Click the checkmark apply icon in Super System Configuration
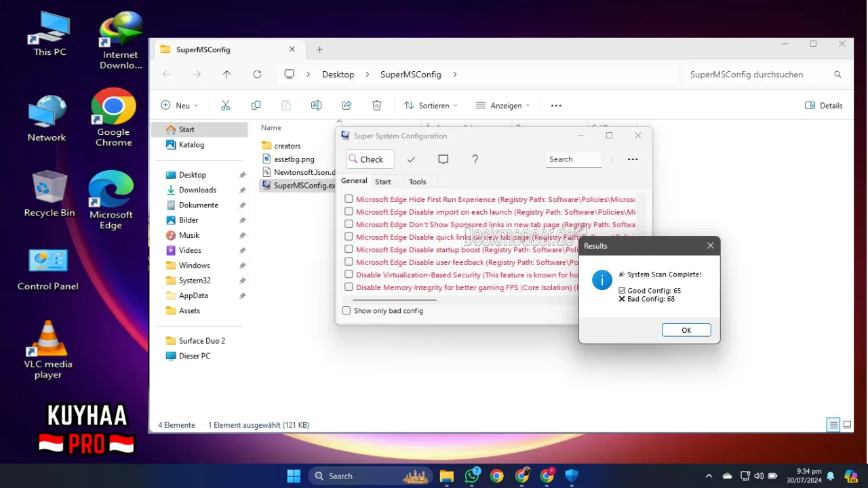The height and width of the screenshot is (488, 868). [x=411, y=159]
